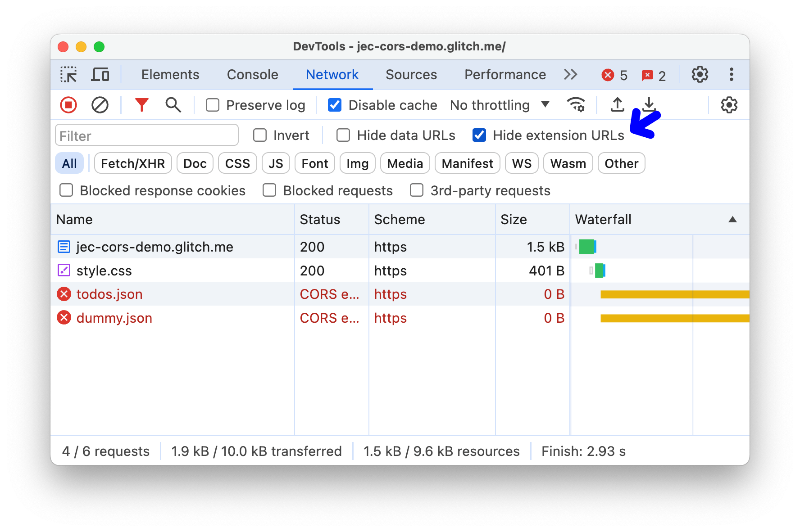Toggle the device toolbar

[100, 74]
